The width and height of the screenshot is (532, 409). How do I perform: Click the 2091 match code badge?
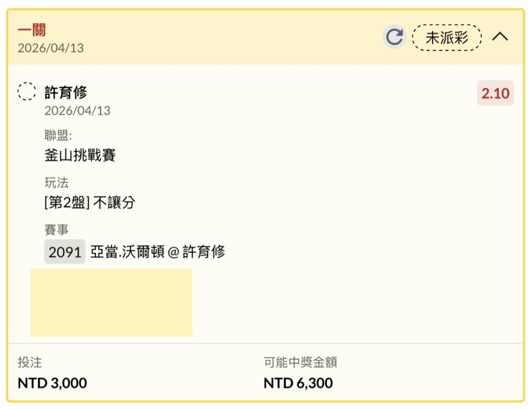[65, 252]
